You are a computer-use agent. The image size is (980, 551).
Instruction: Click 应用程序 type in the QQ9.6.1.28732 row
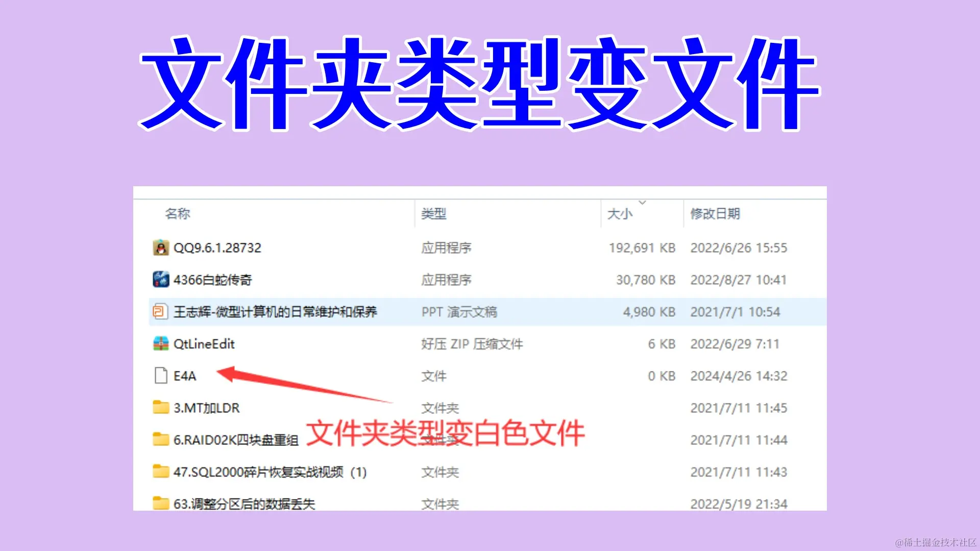tap(447, 248)
